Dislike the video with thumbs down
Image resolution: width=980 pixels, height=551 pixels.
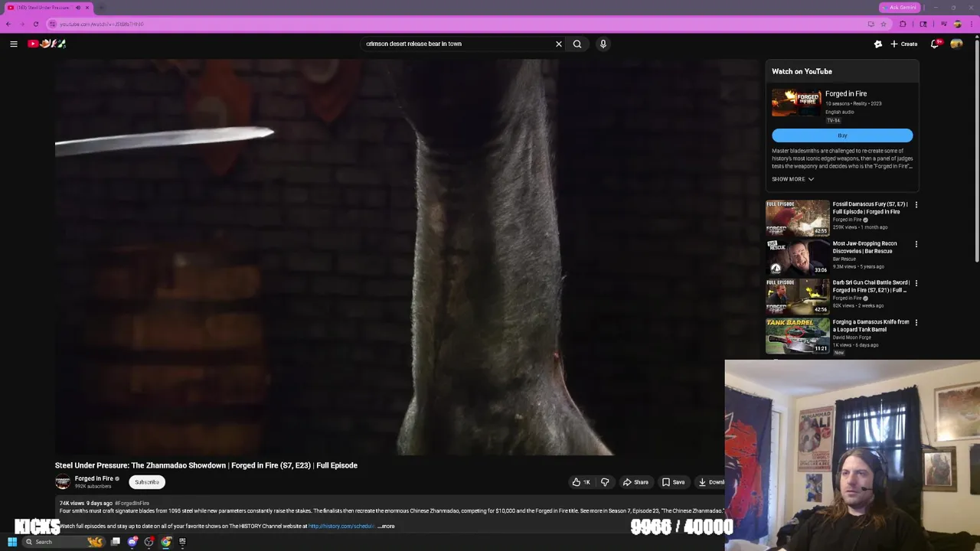605,482
